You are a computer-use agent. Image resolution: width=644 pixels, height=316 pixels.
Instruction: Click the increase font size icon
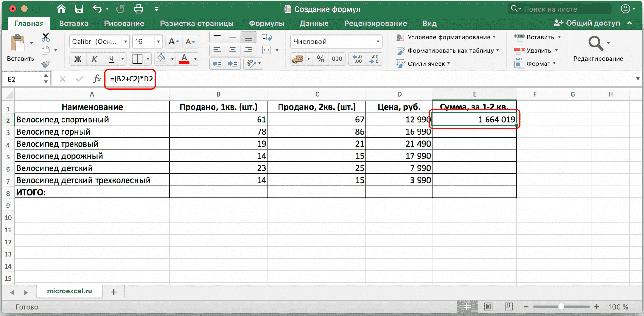coord(174,42)
